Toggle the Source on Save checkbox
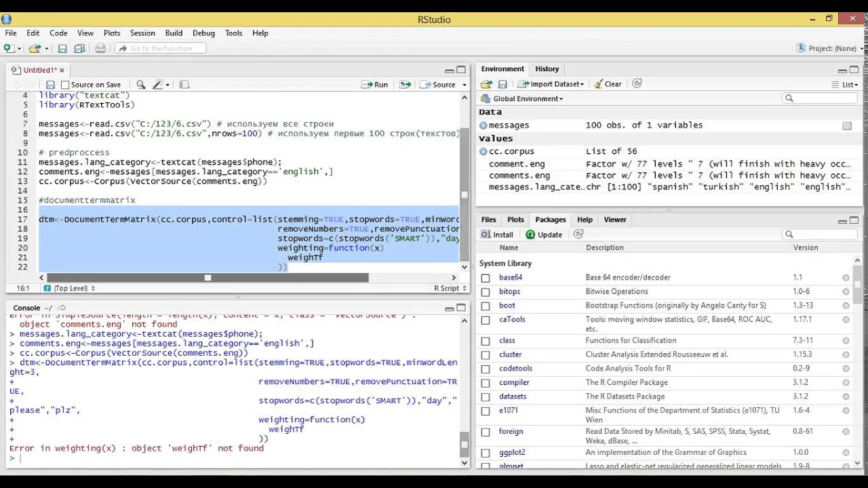This screenshot has height=488, width=868. point(65,85)
